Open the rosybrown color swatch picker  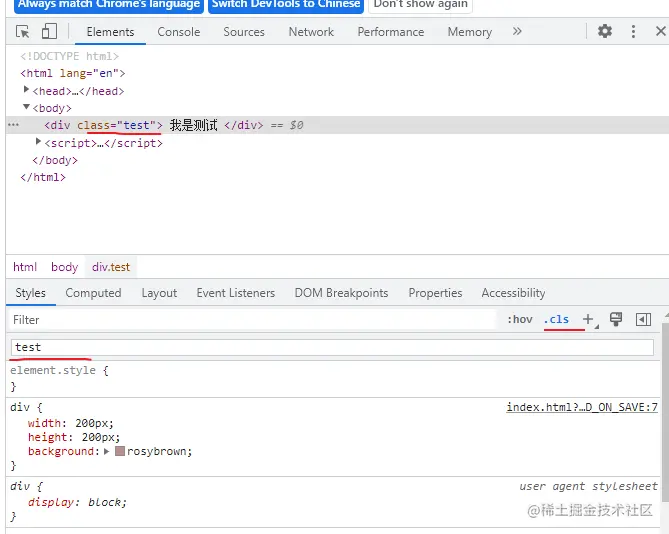click(120, 451)
